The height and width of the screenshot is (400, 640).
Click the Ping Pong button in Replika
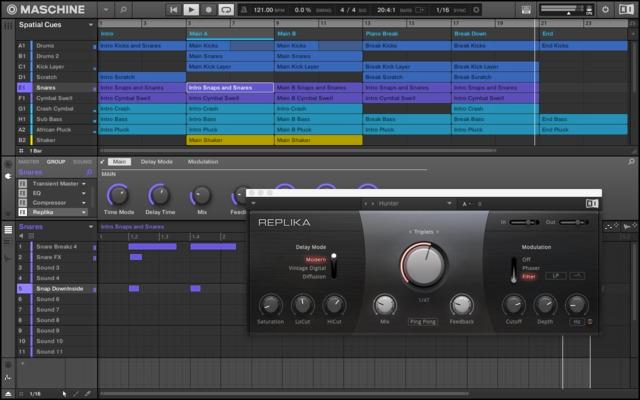tap(423, 322)
